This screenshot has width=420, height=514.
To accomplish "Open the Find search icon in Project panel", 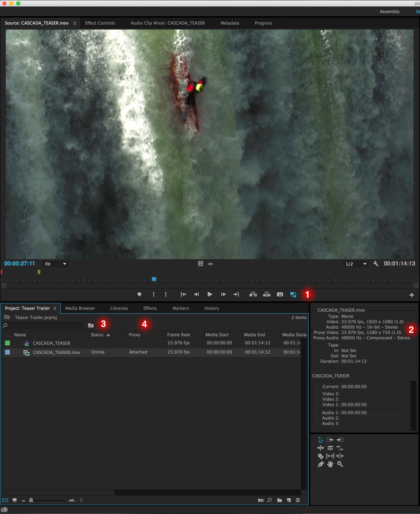I will 269,500.
